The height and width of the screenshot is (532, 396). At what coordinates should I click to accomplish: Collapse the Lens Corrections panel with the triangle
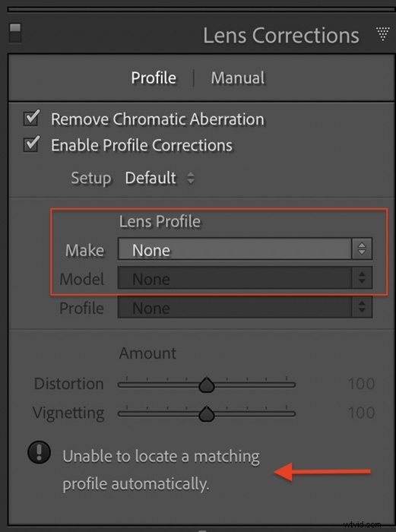click(383, 34)
